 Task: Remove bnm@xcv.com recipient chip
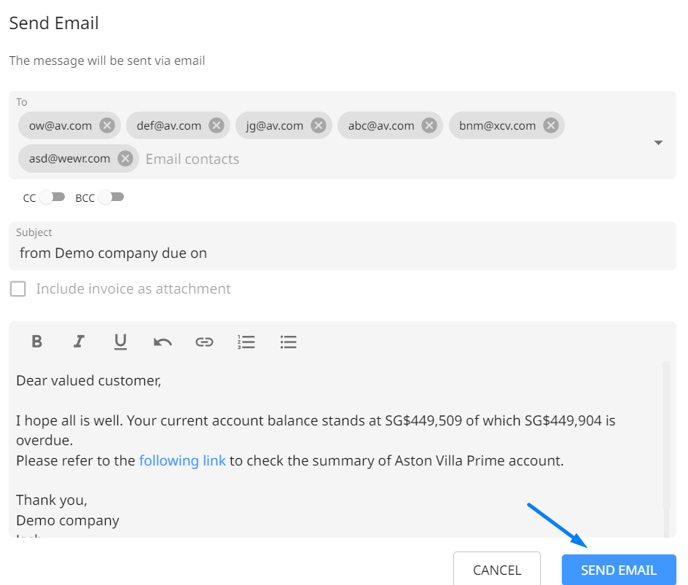551,126
